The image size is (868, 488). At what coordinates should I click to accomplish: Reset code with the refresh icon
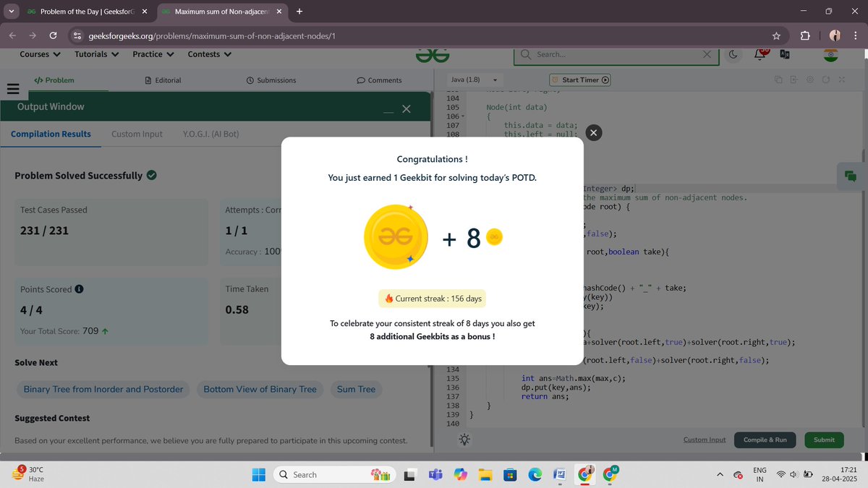click(826, 80)
